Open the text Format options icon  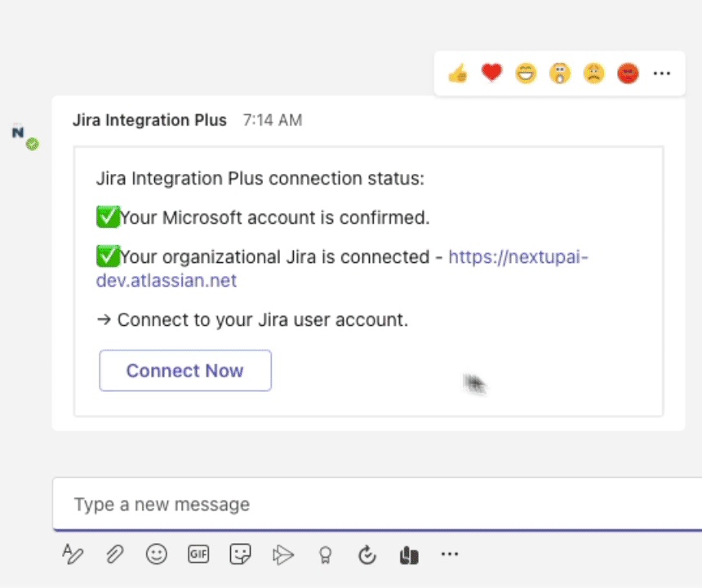click(73, 555)
